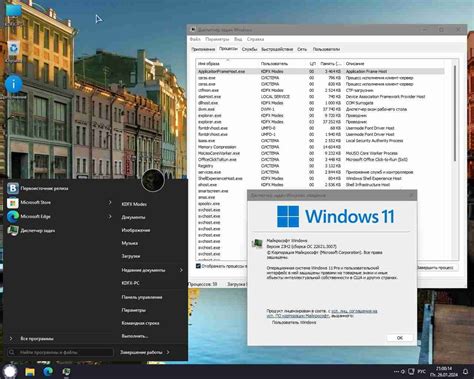Screen dimensions: 474x379
Task: Open Музыка in the Start menu
Action: point(130,243)
